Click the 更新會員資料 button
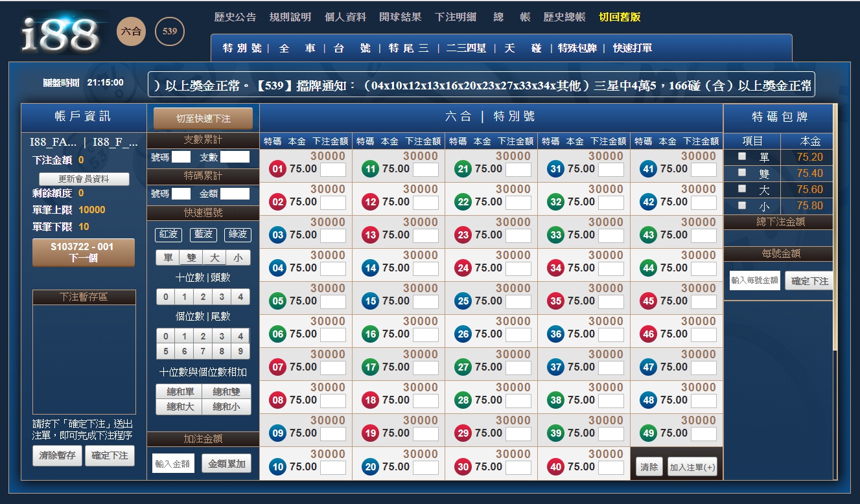The width and height of the screenshot is (860, 504). [x=84, y=179]
